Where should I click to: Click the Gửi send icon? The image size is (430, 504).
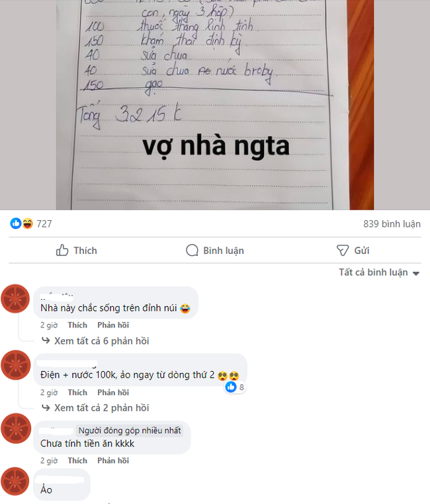[x=343, y=250]
